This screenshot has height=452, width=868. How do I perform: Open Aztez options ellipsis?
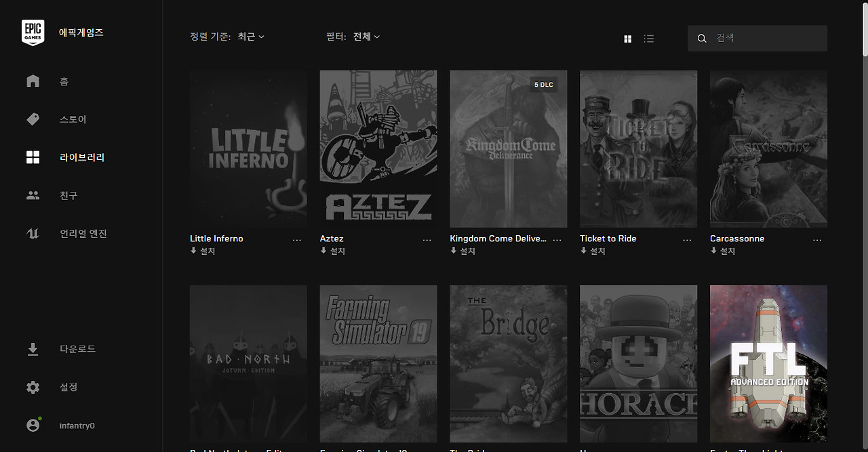coord(427,240)
